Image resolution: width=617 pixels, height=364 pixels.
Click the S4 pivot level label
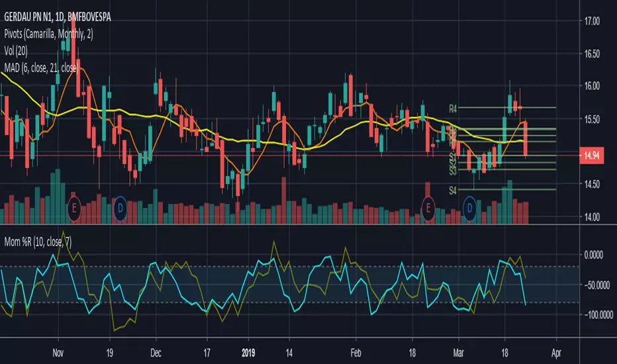pos(453,191)
